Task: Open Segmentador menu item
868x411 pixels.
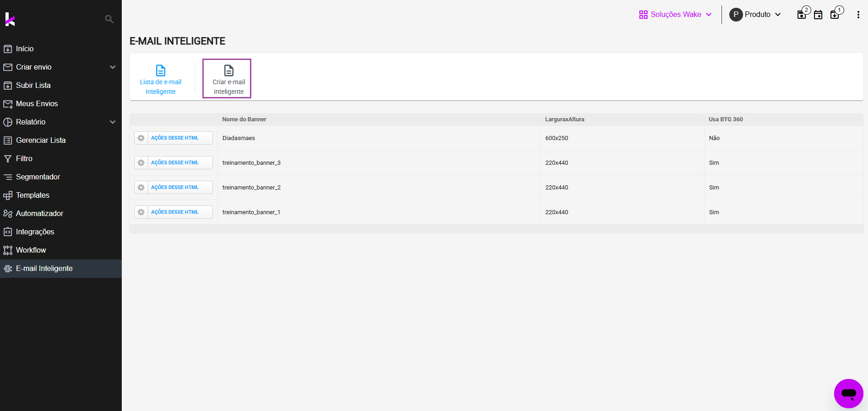Action: click(61, 177)
